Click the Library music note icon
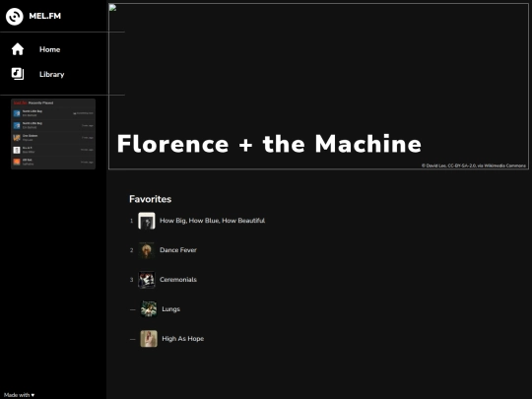The height and width of the screenshot is (399, 532). click(18, 74)
